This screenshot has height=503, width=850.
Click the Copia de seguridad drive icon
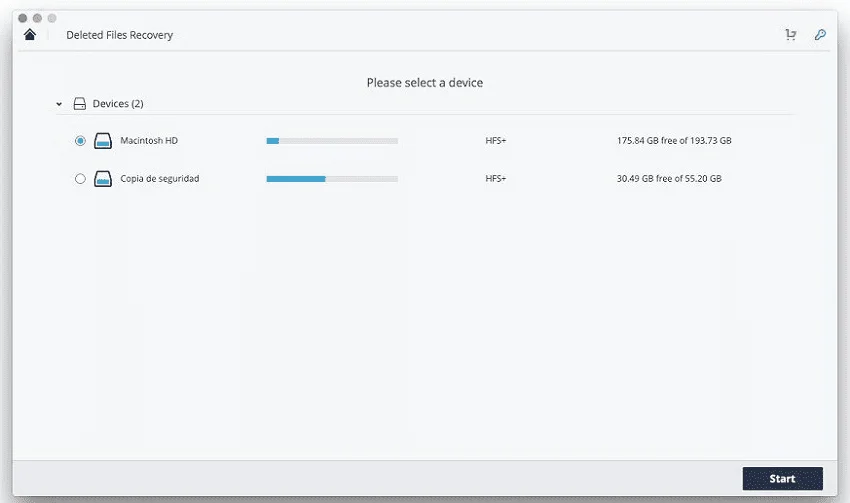(x=103, y=179)
